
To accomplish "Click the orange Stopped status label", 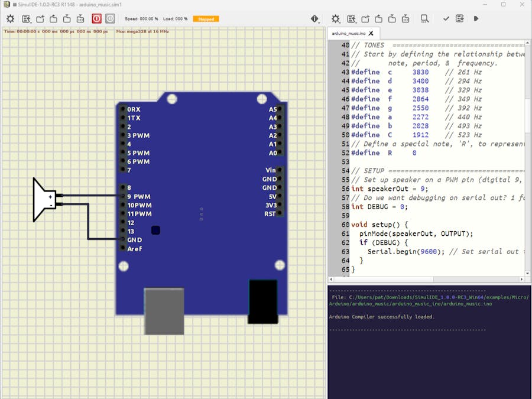I will tap(206, 19).
